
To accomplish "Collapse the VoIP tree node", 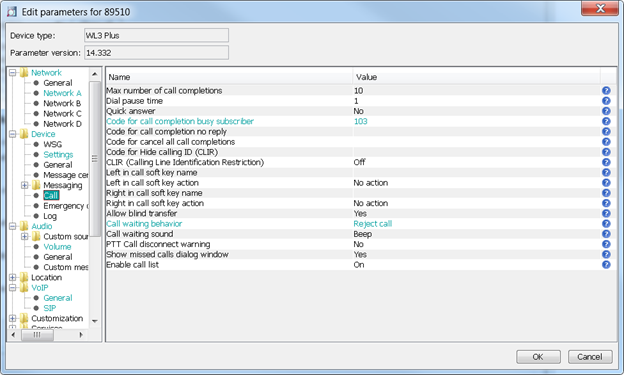I will 12,287.
